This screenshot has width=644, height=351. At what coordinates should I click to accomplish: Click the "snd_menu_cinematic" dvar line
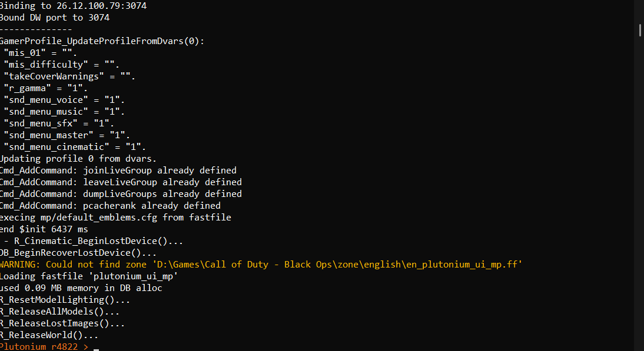click(75, 147)
